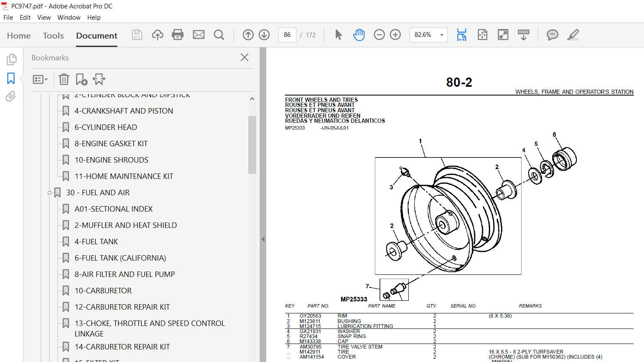Open bookmark 4-CRANKSHAFT AND PISTON

pyautogui.click(x=124, y=111)
